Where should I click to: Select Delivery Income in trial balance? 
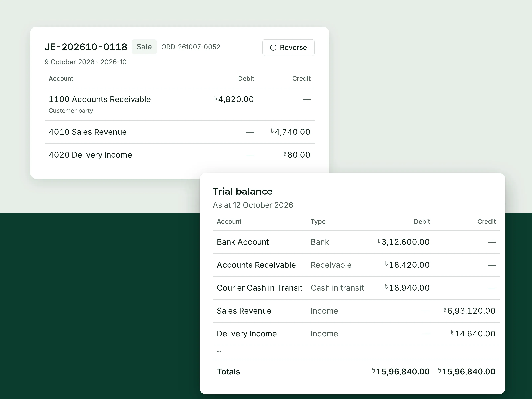356,334
